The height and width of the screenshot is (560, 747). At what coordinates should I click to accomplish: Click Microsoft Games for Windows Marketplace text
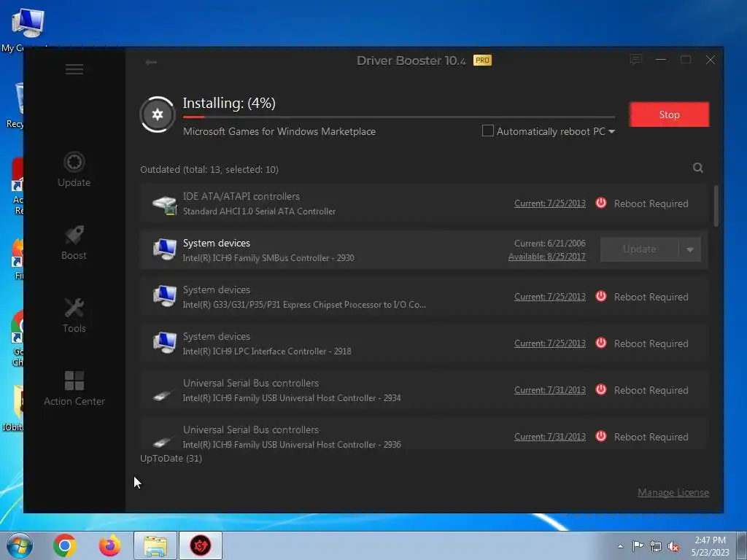coord(279,131)
